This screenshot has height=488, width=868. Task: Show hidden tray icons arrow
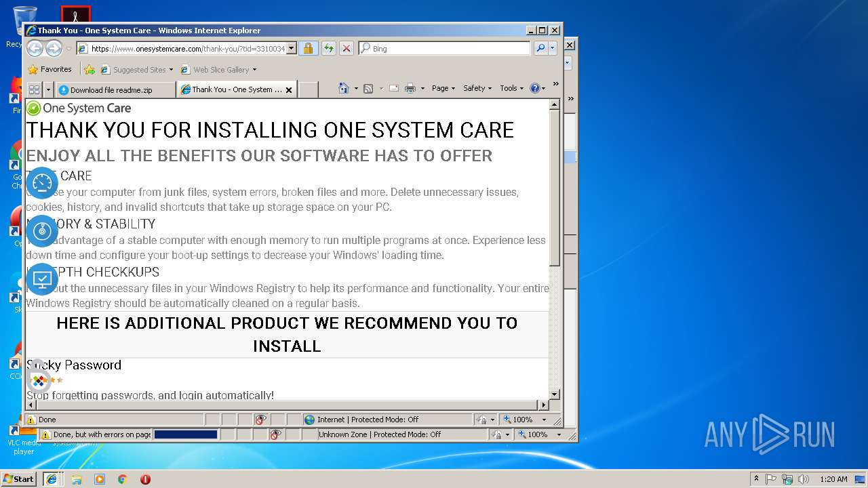coord(756,479)
